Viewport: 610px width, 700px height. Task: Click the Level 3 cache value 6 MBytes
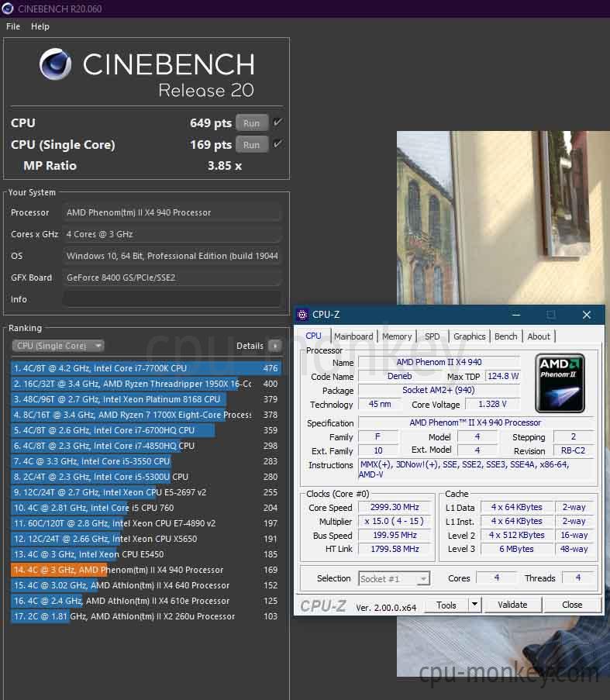coord(516,549)
